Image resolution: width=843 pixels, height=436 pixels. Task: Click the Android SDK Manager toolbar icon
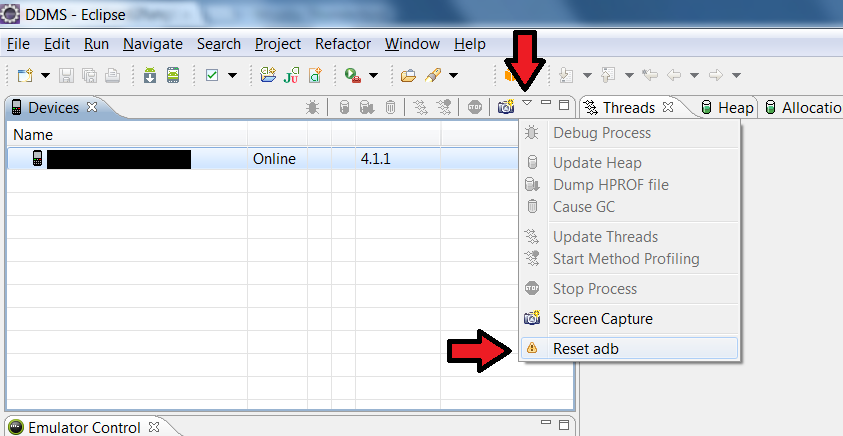click(149, 75)
